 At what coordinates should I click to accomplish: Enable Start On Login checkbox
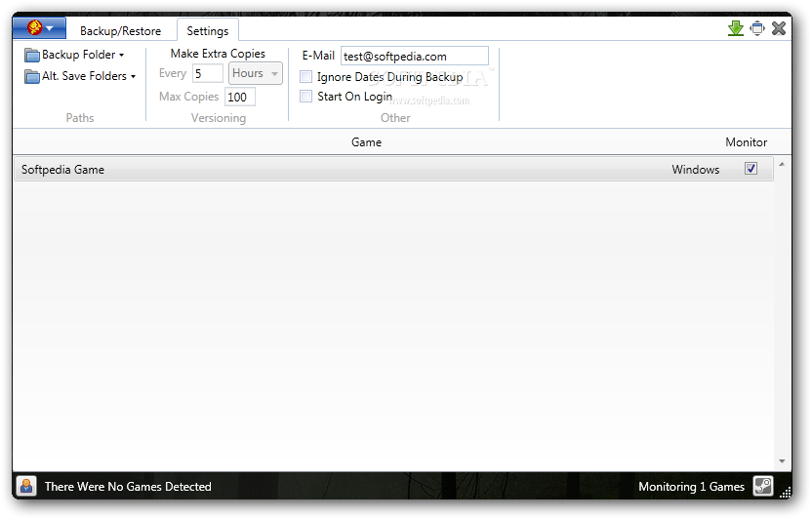[306, 97]
